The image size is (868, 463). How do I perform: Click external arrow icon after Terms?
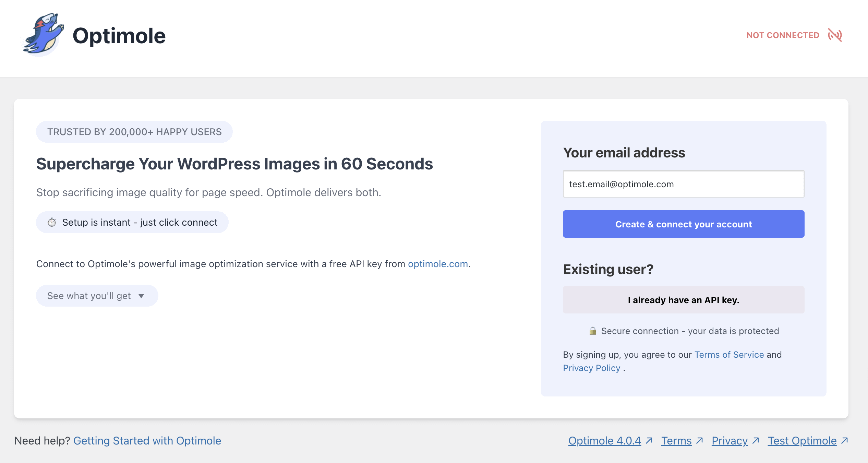pos(700,440)
